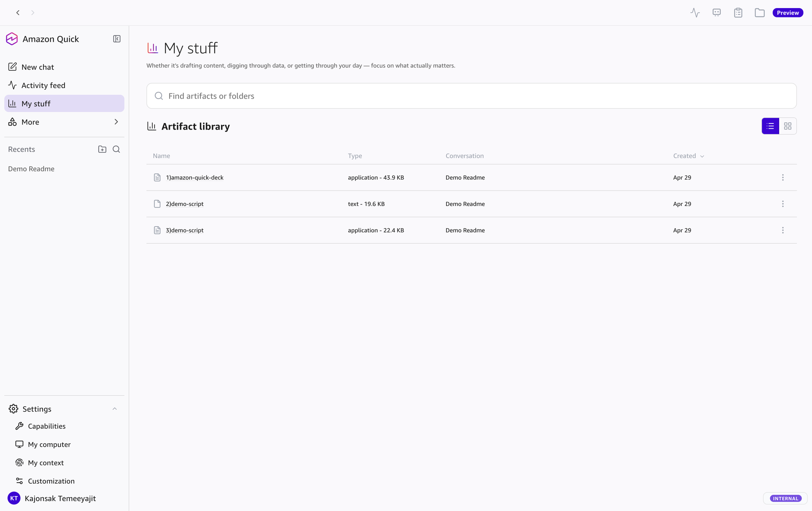The width and height of the screenshot is (812, 511).
Task: Click the Preview badge button
Action: [x=788, y=13]
